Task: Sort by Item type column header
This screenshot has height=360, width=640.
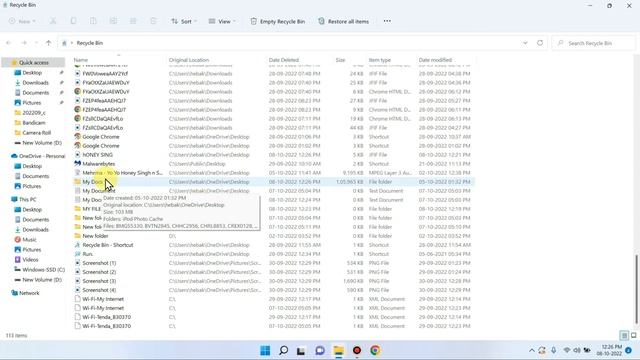Action: [x=380, y=60]
